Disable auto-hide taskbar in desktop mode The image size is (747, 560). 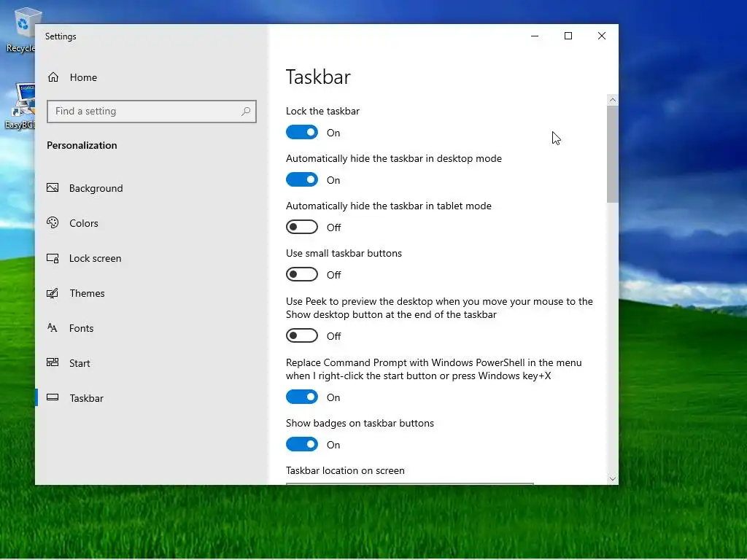(302, 179)
